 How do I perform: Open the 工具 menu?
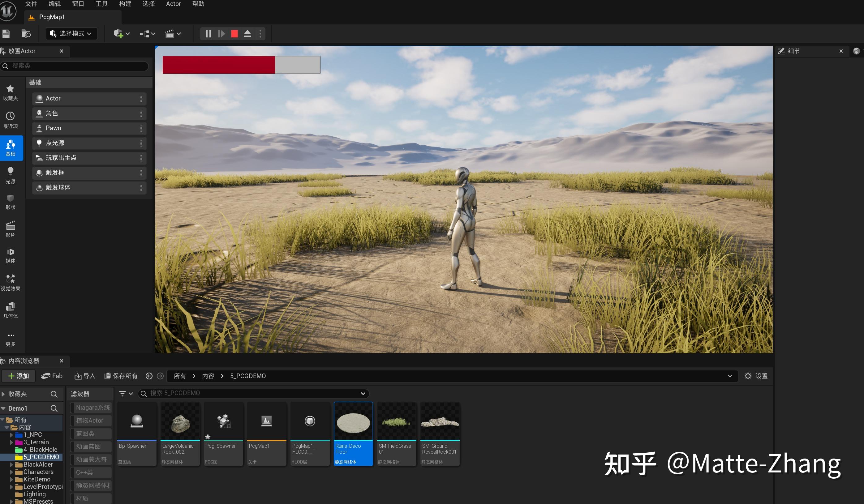(101, 4)
